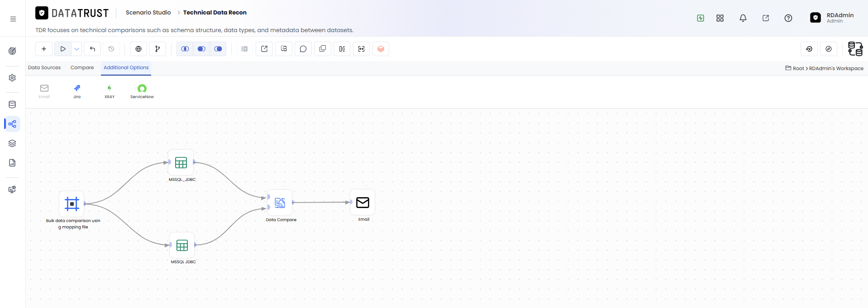
Task: Open the hamburger menu
Action: [13, 19]
